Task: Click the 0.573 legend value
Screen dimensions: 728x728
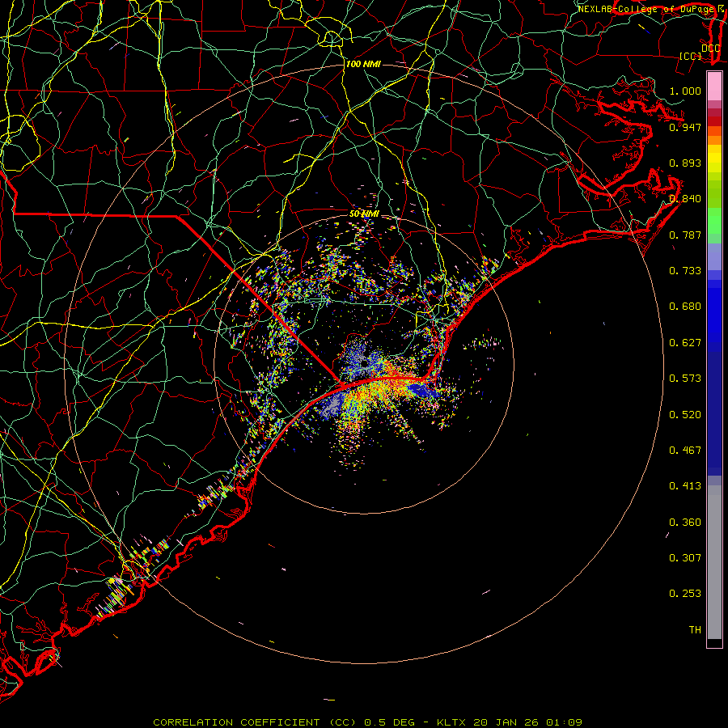Action: [x=685, y=379]
